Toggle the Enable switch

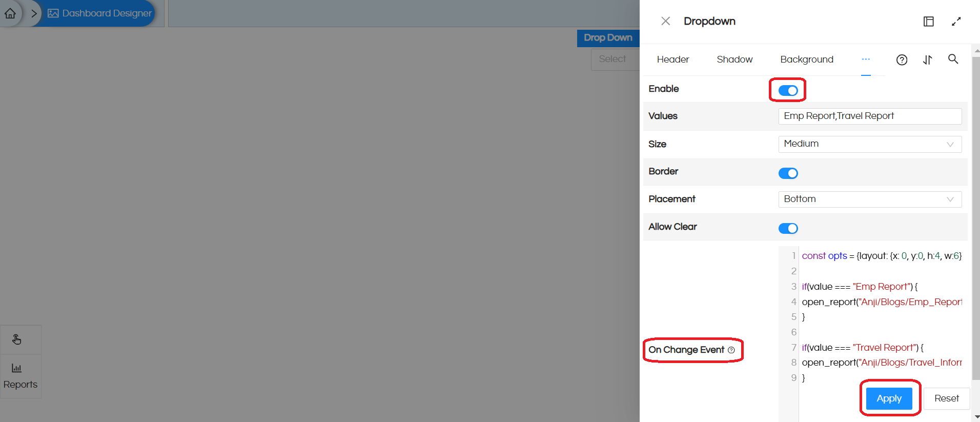pos(788,91)
